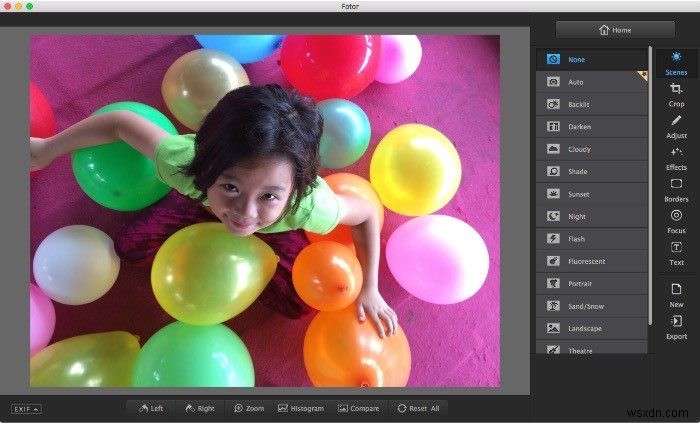Switch to the Scenes tab
This screenshot has height=423, width=700.
676,62
